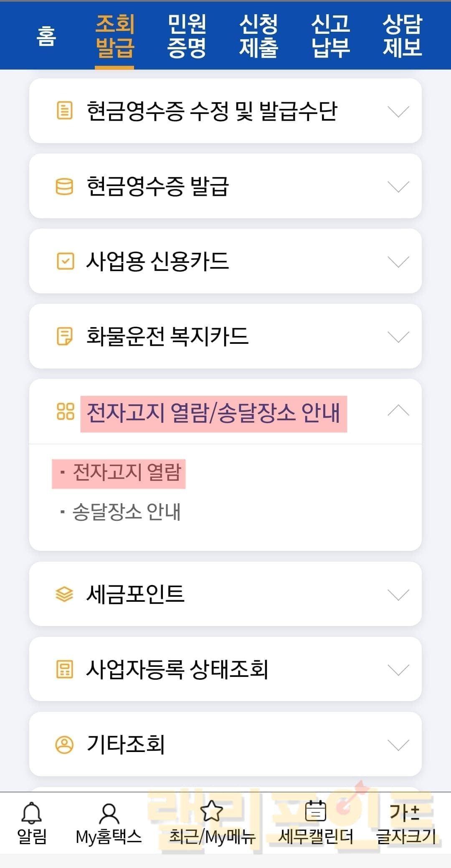The width and height of the screenshot is (451, 868).
Task: Select the 상담제보 tab
Action: 402,35
